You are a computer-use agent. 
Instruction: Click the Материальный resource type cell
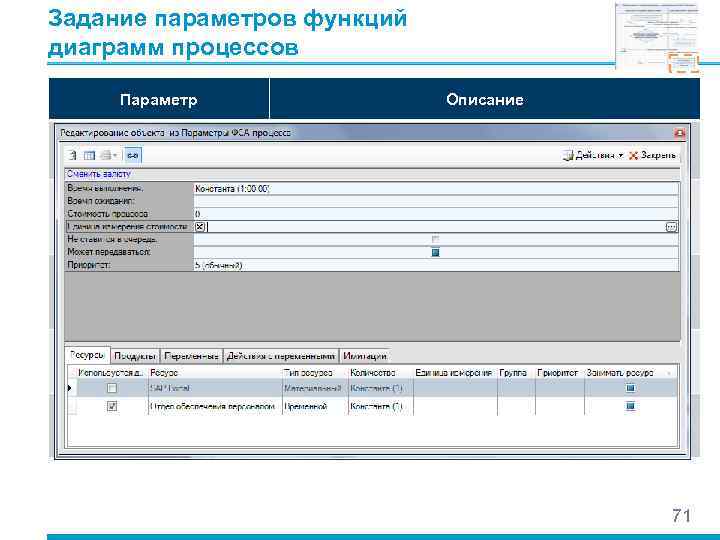click(315, 388)
